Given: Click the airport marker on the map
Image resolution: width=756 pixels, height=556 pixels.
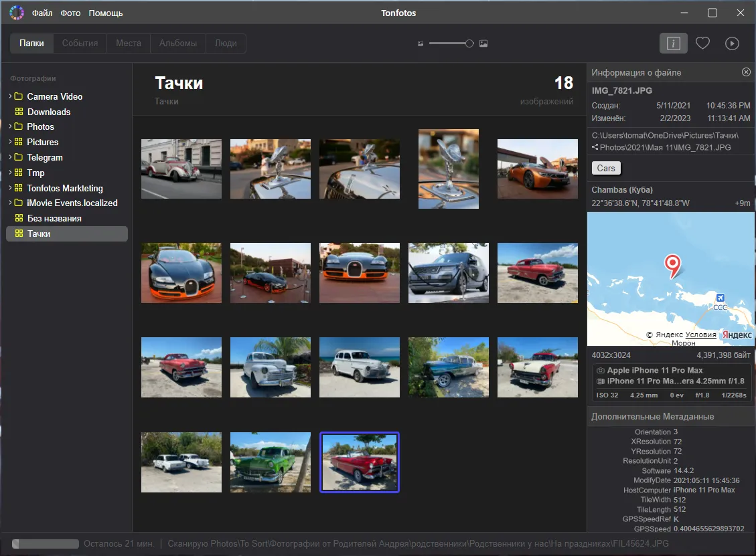Looking at the screenshot, I should click(x=720, y=298).
